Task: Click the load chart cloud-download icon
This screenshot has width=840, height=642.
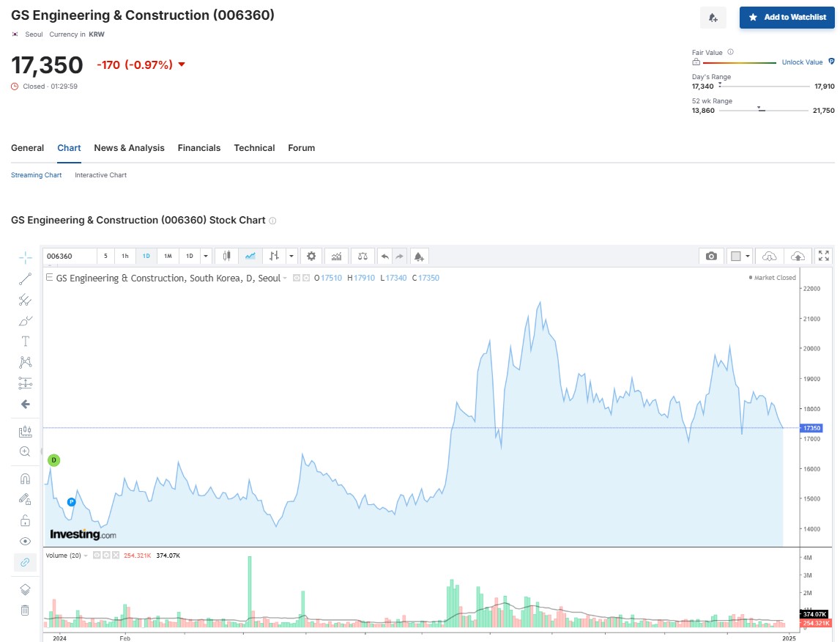Action: (769, 257)
